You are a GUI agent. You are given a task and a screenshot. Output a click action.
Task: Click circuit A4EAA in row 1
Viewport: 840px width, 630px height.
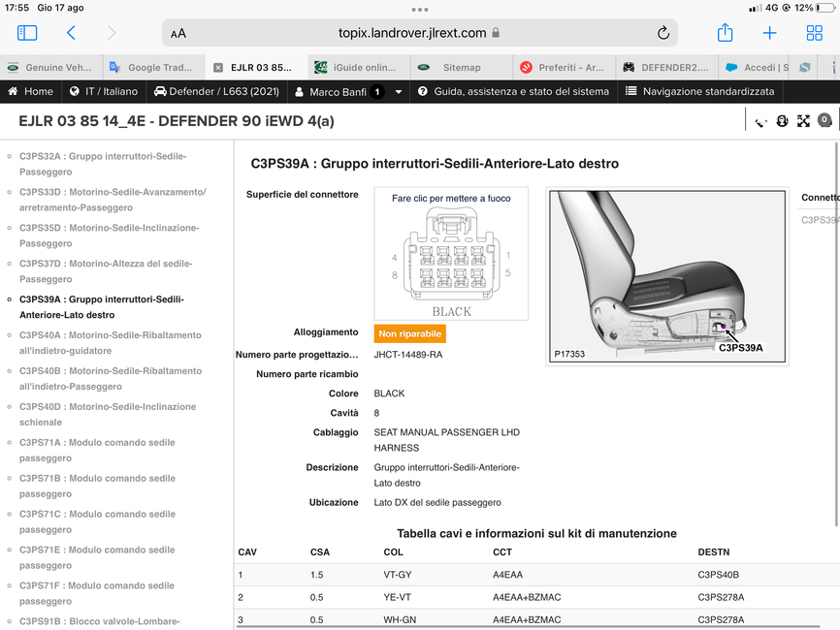tap(508, 575)
